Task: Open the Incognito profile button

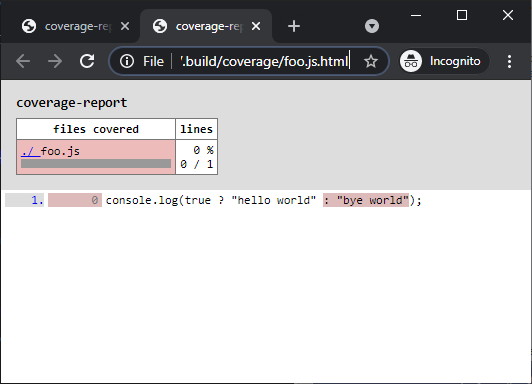Action: 444,61
